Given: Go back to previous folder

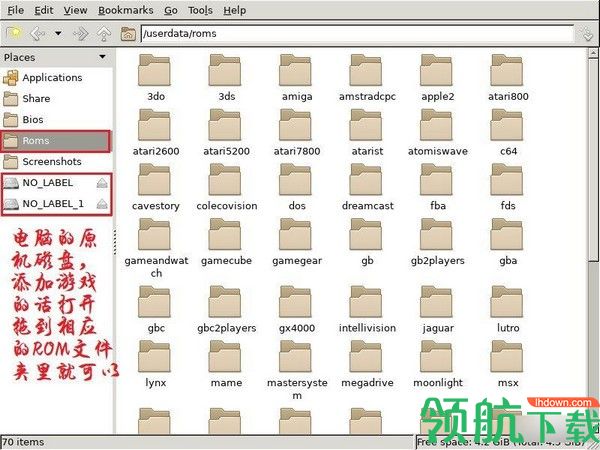Looking at the screenshot, I should coord(37,34).
